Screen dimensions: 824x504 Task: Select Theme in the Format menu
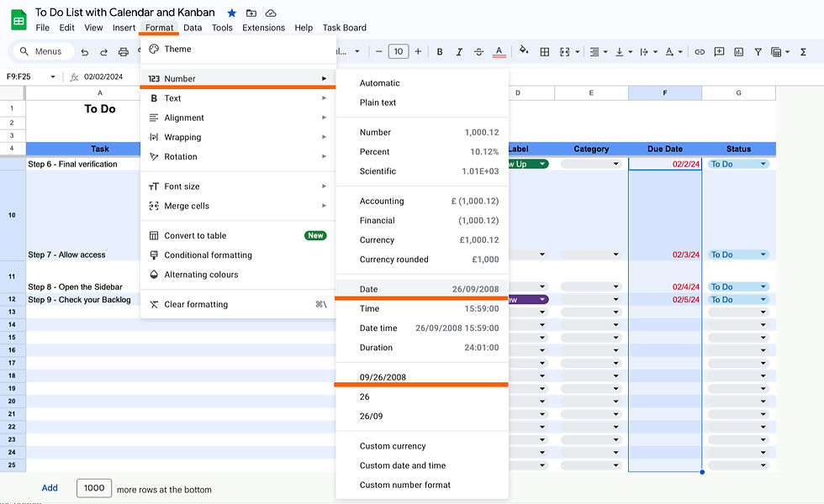point(238,49)
